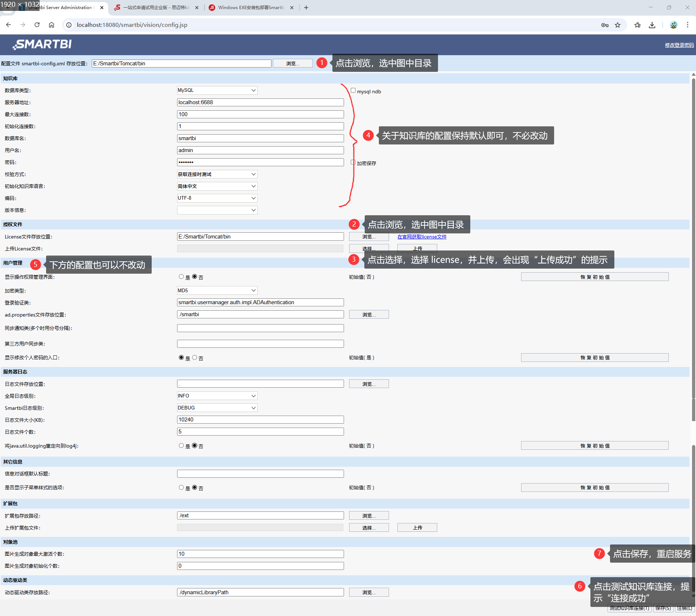
Task: Switch to the Smartbi Server Administration tab
Action: click(x=62, y=7)
